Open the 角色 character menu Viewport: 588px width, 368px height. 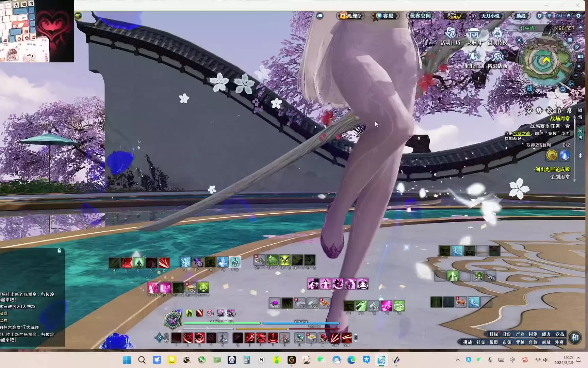533,342
